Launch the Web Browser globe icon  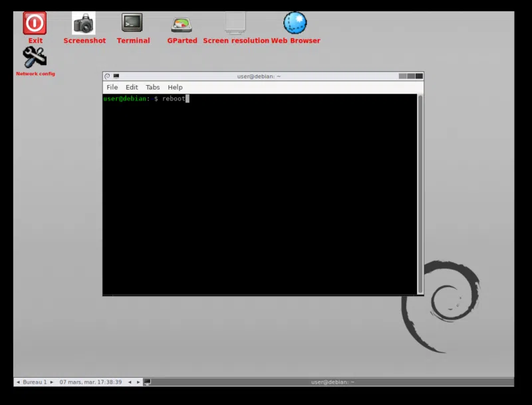tap(295, 23)
